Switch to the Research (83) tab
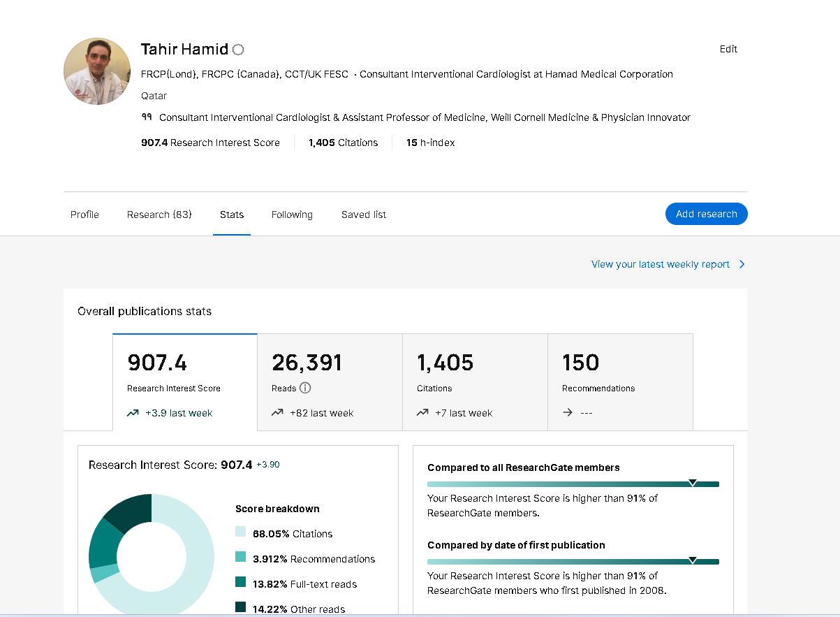The image size is (840, 617). coord(159,215)
